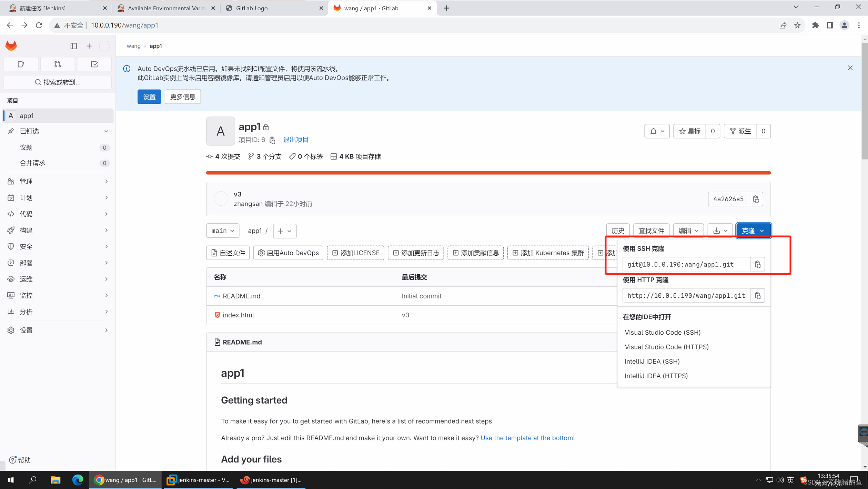Open Visual Studio Code (HTTPS) option
Screen dimensions: 868x489
[667, 347]
